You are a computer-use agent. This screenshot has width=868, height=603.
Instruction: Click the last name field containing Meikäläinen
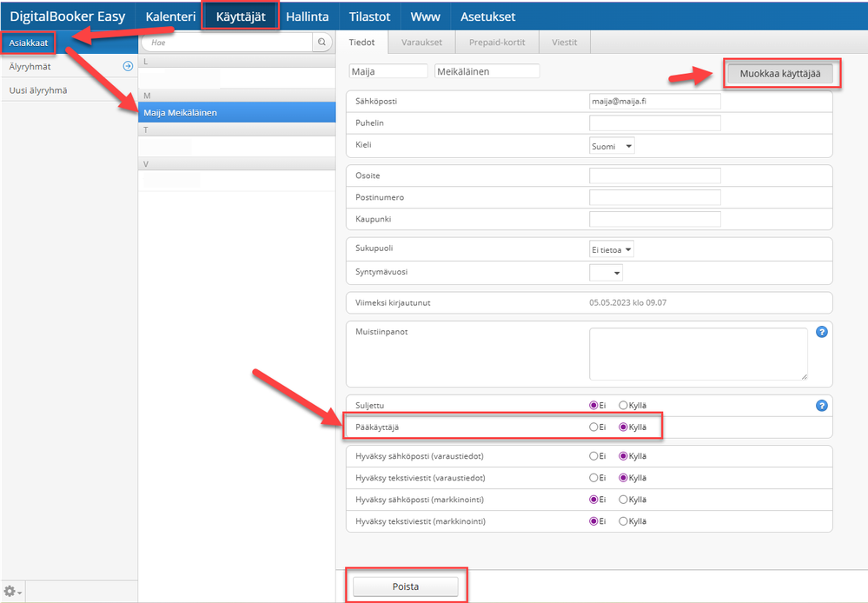[x=487, y=71]
